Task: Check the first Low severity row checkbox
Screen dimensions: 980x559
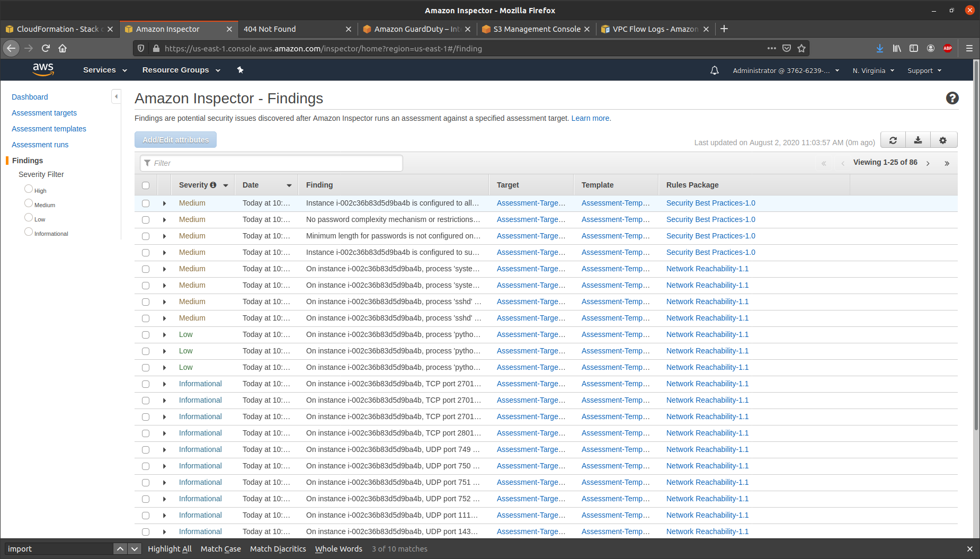Action: [146, 335]
